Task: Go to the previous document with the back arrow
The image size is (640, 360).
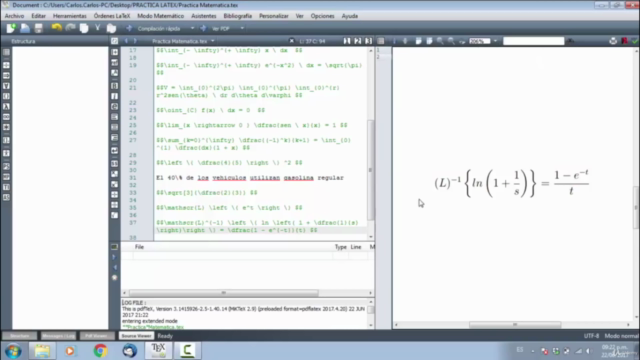Action: (126, 41)
